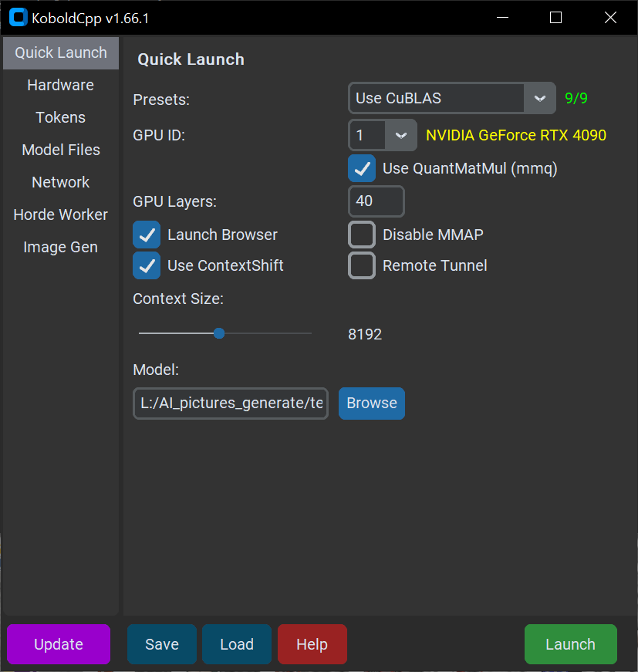Click the NVIDIA GeForce RTX 4090 label
Image resolution: width=638 pixels, height=672 pixels.
point(516,135)
